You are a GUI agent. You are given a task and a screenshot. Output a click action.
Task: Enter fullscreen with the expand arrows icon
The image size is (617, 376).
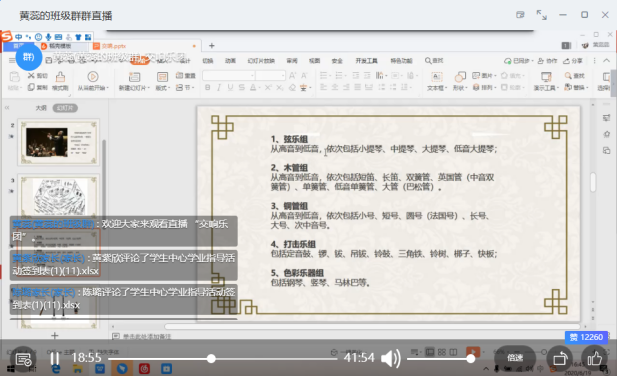click(x=542, y=15)
